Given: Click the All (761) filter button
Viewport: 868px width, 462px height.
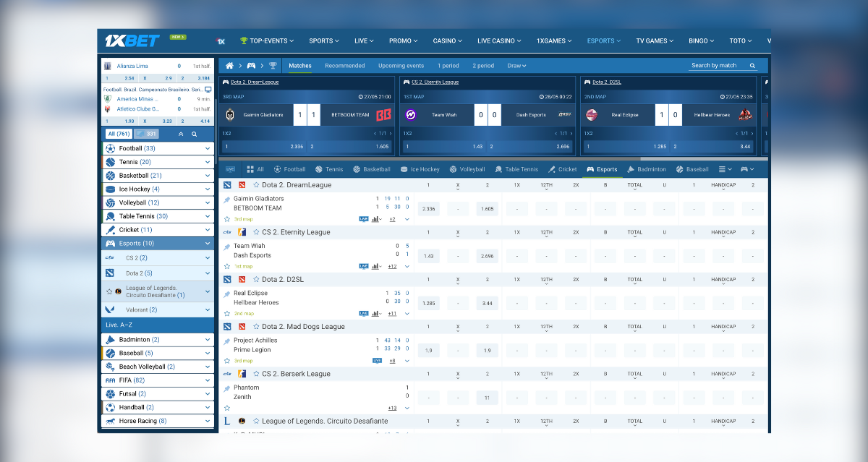Looking at the screenshot, I should pyautogui.click(x=118, y=134).
